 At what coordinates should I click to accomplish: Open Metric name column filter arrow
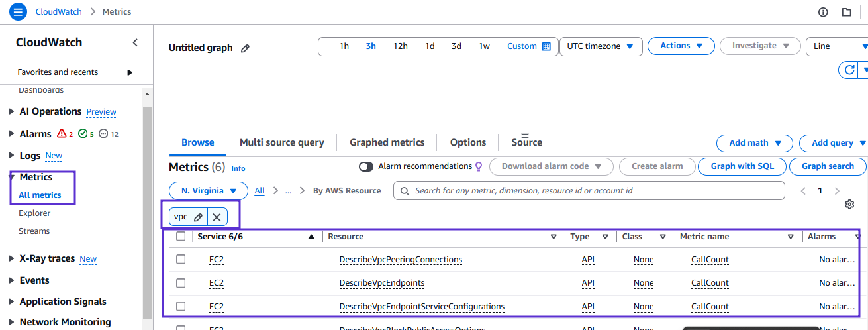[x=791, y=237]
